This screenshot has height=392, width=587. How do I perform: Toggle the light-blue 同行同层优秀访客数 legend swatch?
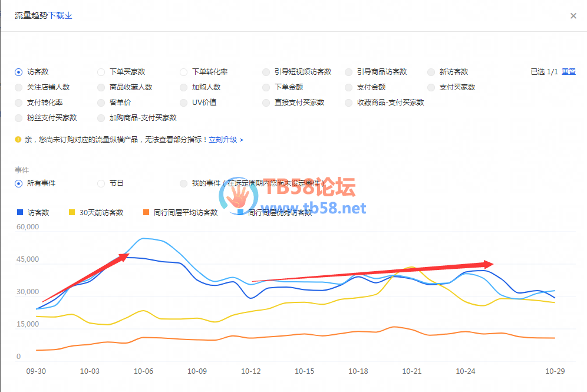point(240,212)
